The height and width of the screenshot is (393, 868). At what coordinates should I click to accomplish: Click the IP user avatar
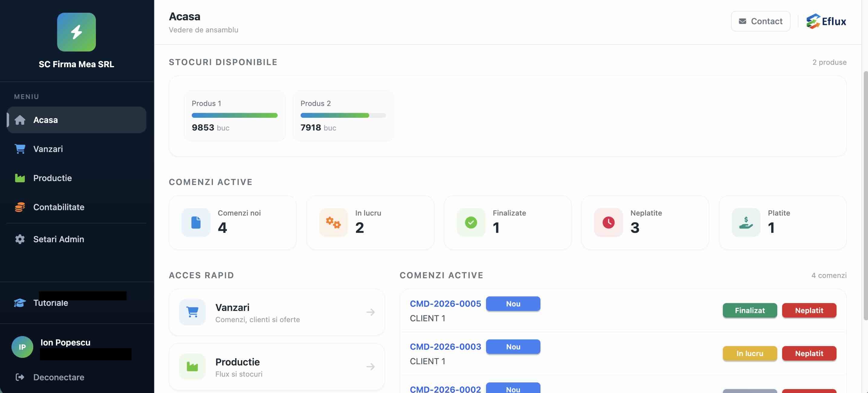(x=22, y=347)
